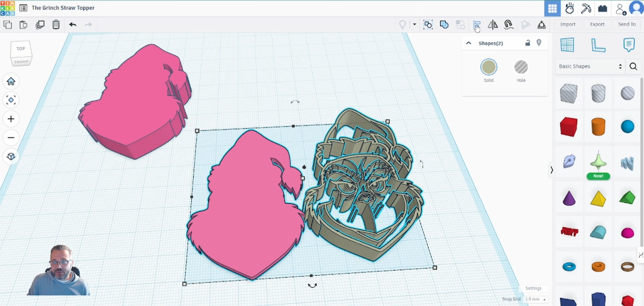644x306 pixels.
Task: Pick the red Box shape thumbnail
Action: (569, 127)
